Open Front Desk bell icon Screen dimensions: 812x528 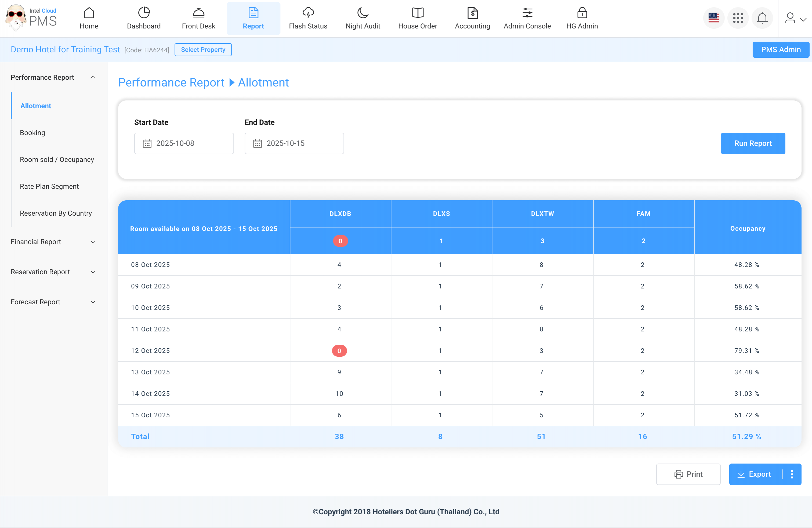(198, 13)
